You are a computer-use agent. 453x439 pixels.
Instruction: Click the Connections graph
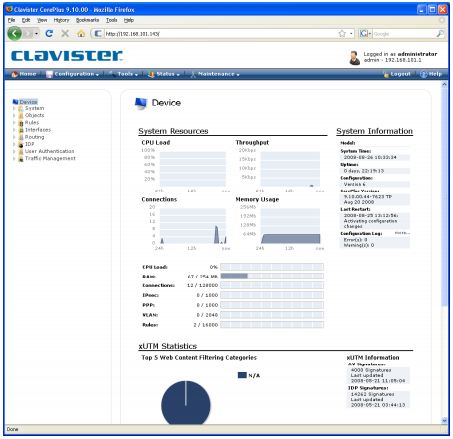pyautogui.click(x=193, y=226)
